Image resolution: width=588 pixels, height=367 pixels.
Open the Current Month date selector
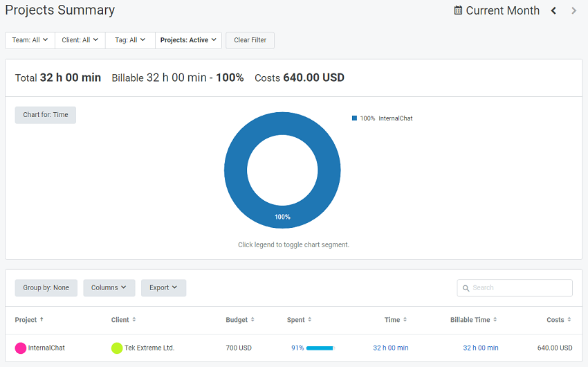click(x=497, y=10)
